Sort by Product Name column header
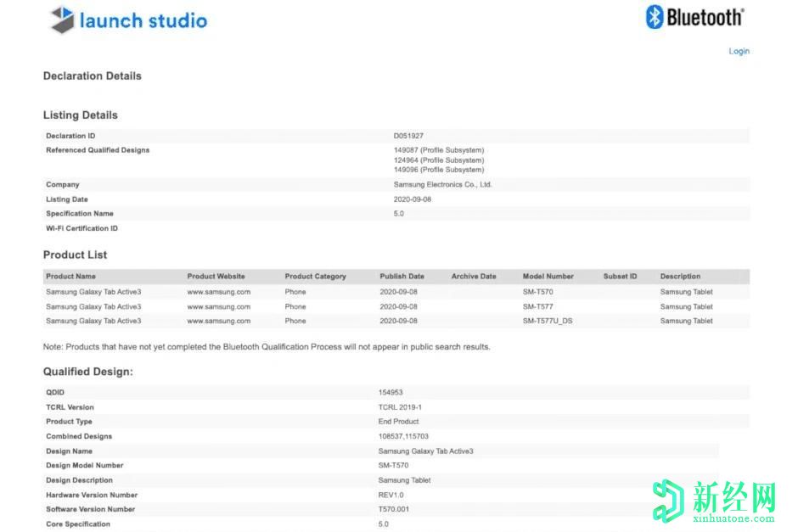 [70, 277]
